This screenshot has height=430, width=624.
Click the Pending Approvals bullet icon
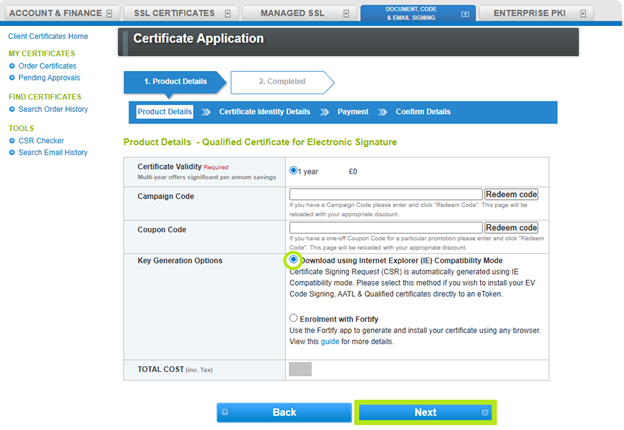(12, 77)
